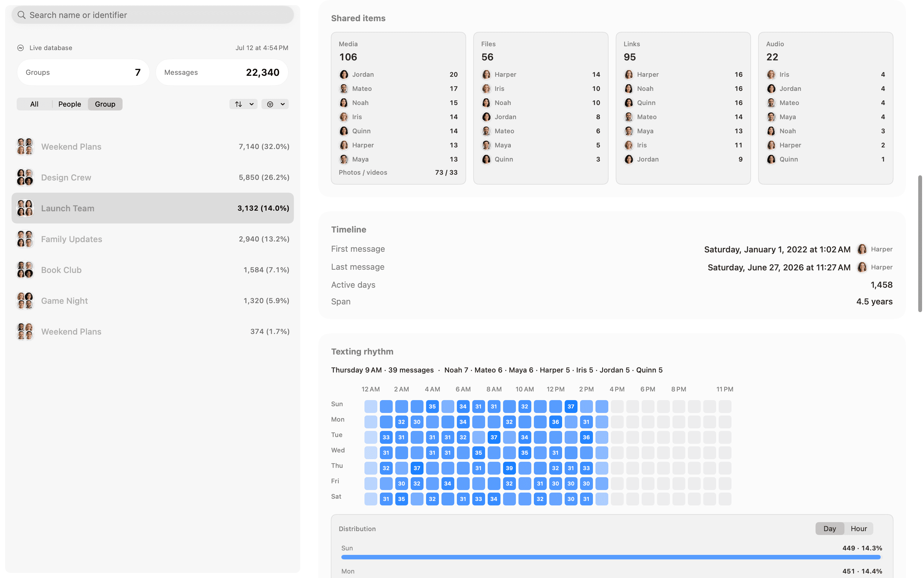Click the Wednesday 7 AM cell showing 35
Image resolution: width=924 pixels, height=578 pixels.
[478, 453]
